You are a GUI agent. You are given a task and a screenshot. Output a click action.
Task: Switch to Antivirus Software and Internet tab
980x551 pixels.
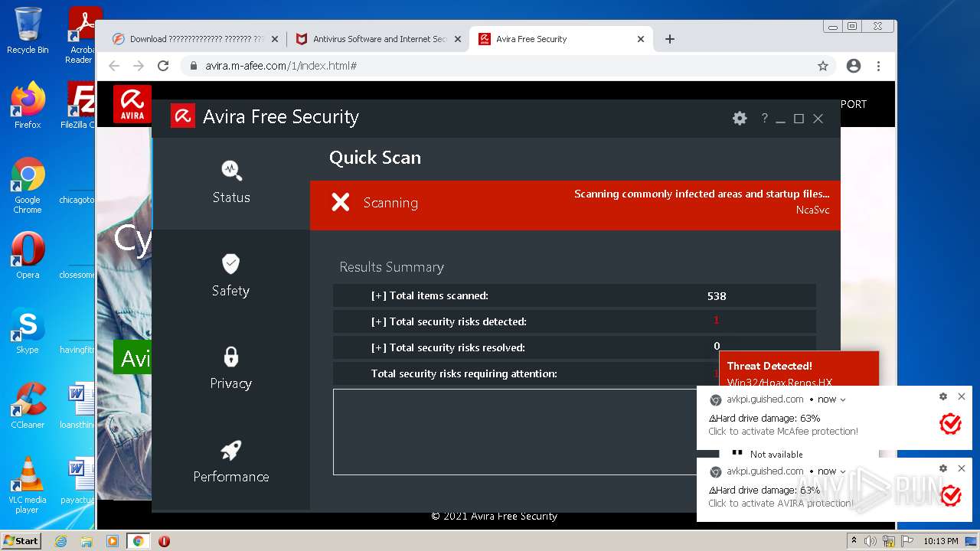pos(379,39)
